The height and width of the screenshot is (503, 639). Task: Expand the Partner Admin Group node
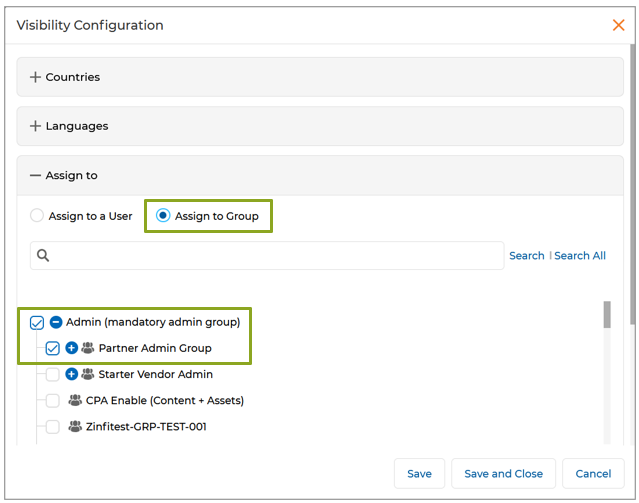pyautogui.click(x=71, y=348)
